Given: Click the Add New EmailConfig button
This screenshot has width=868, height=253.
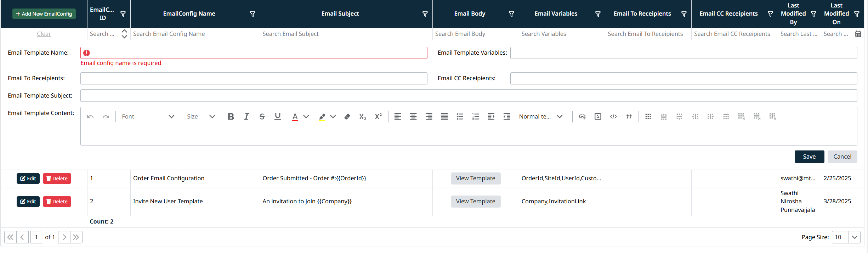Looking at the screenshot, I should pyautogui.click(x=44, y=14).
